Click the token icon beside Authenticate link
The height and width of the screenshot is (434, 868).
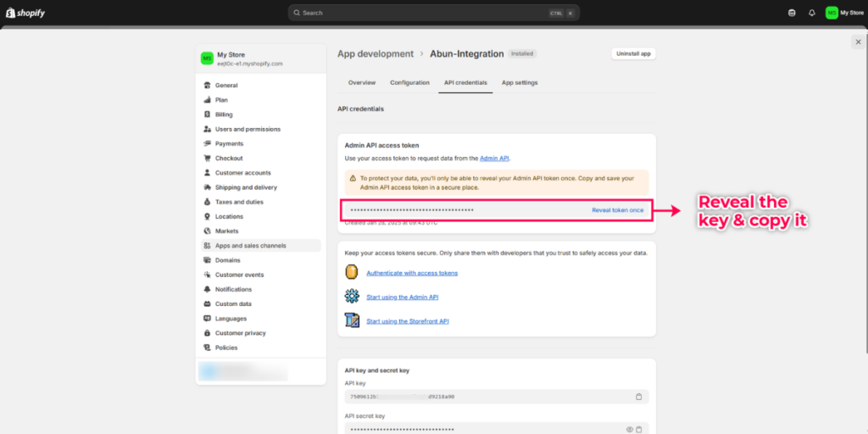[x=352, y=272]
